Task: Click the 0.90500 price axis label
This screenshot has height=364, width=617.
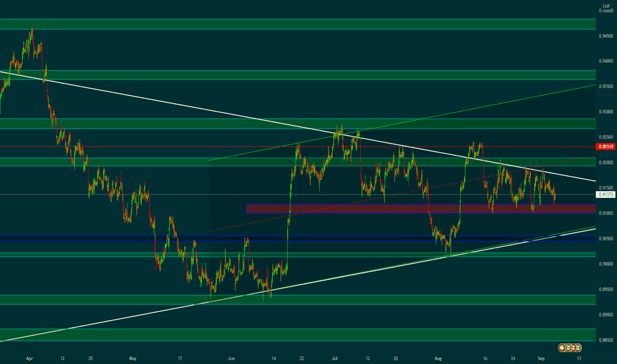Action: [606, 238]
